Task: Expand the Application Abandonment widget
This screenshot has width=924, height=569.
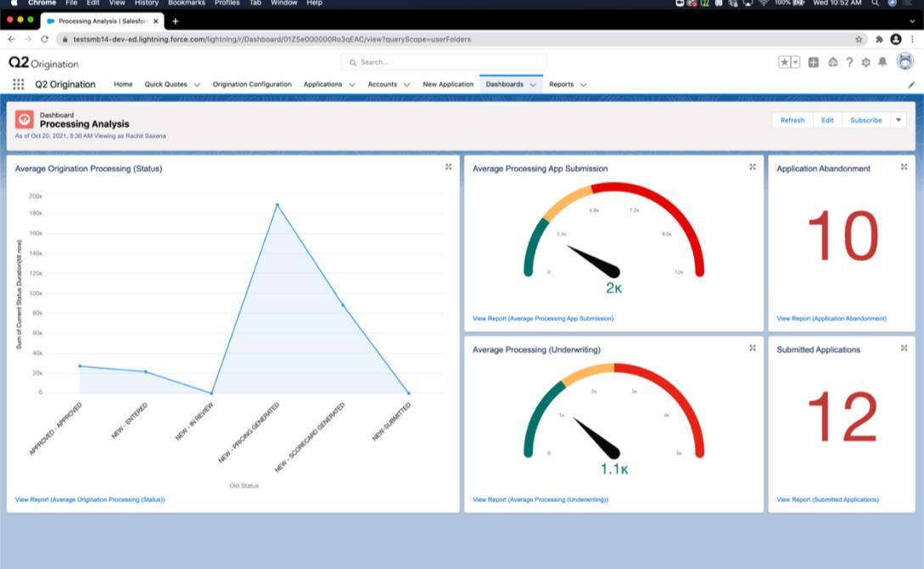Action: point(904,167)
